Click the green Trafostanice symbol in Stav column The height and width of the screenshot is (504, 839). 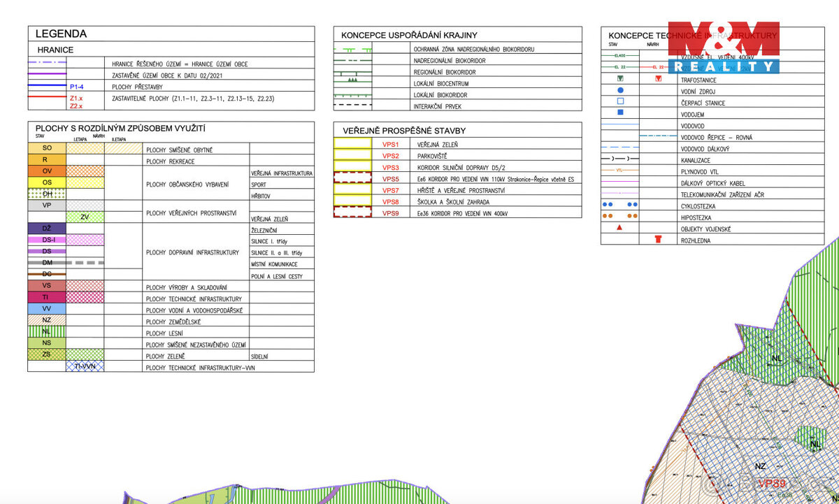(619, 79)
